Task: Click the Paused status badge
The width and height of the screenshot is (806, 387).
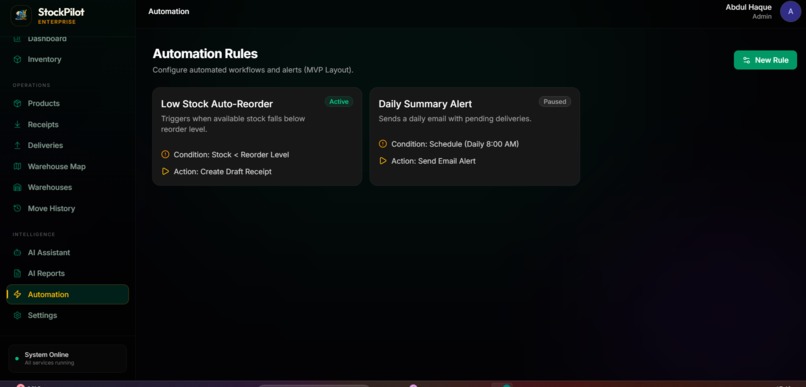Action: coord(555,102)
